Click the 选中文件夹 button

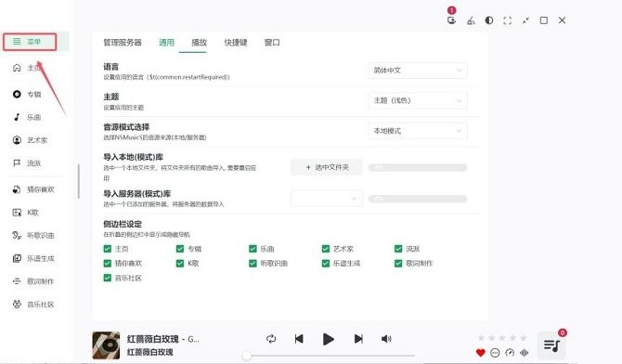tap(327, 167)
